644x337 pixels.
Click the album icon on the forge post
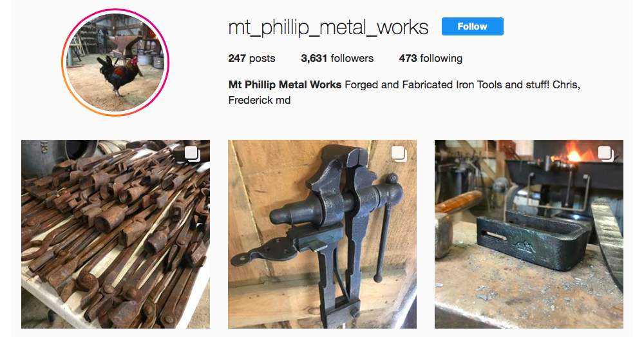pos(606,154)
